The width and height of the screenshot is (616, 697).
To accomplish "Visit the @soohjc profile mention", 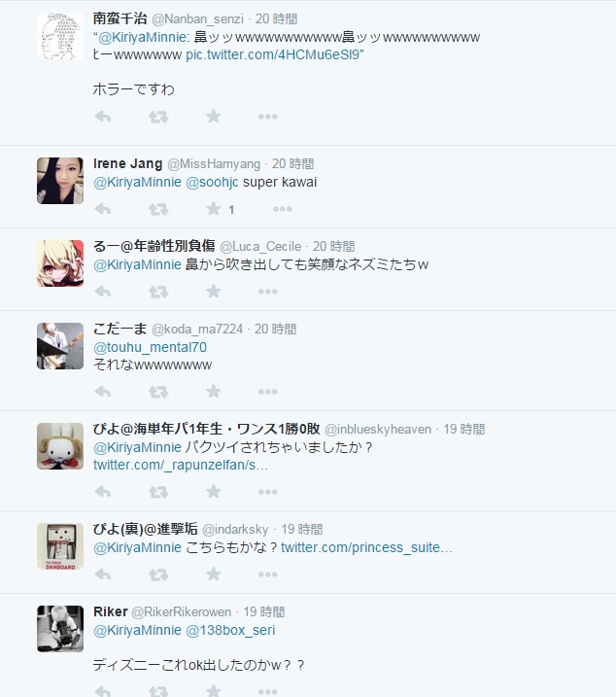I will pyautogui.click(x=212, y=182).
